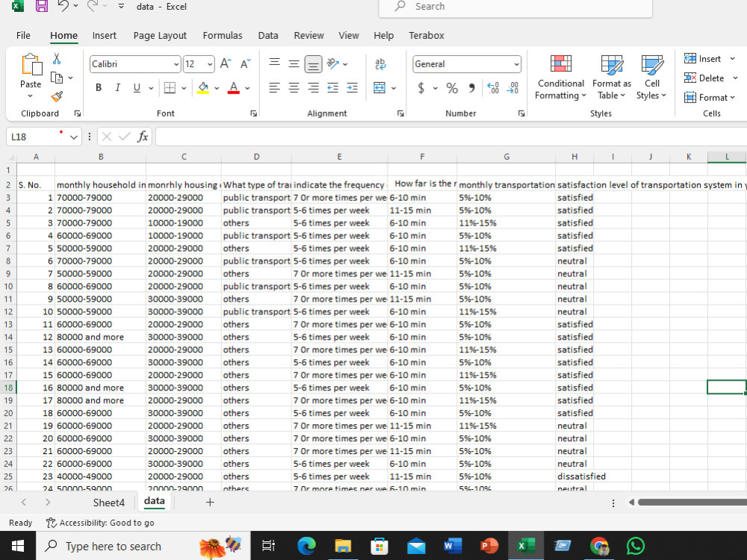Center text horizontally
This screenshot has width=747, height=560.
click(x=294, y=87)
